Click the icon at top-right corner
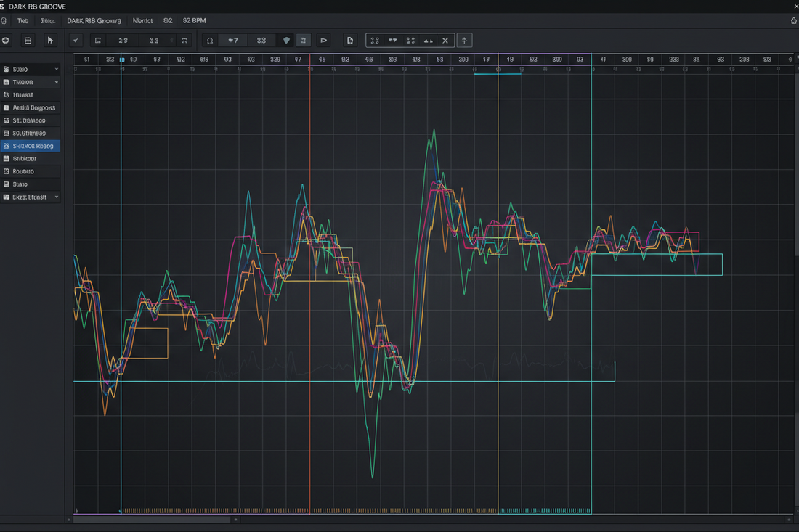 [793, 20]
